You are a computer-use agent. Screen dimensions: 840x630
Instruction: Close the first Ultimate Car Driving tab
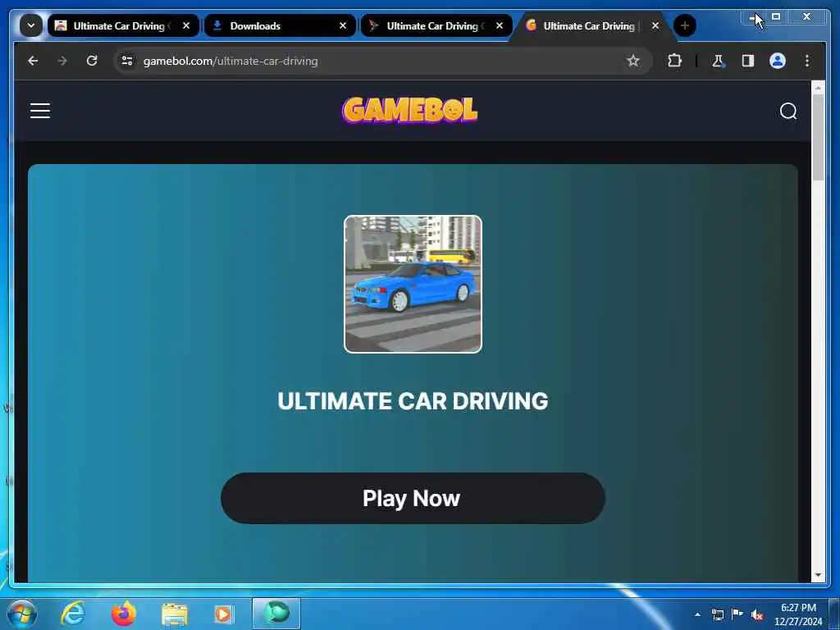click(x=186, y=25)
